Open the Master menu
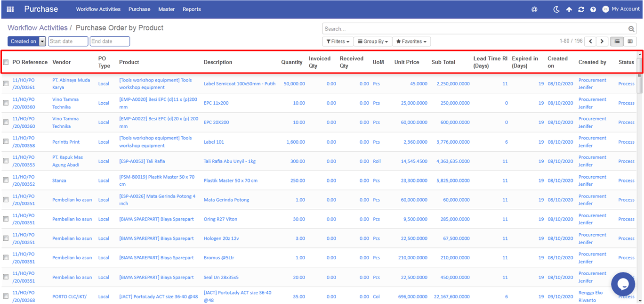The image size is (644, 304). click(x=166, y=9)
